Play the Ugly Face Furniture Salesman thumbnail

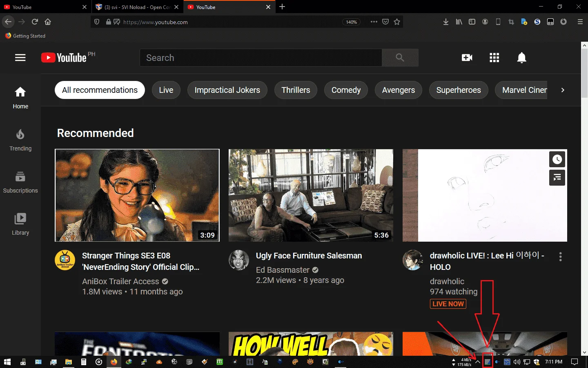point(311,195)
